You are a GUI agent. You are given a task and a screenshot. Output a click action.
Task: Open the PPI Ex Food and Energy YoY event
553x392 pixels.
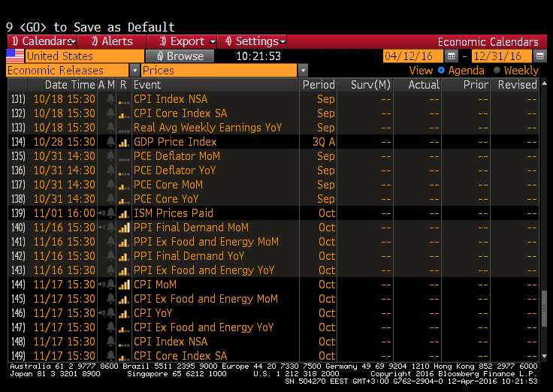point(204,270)
